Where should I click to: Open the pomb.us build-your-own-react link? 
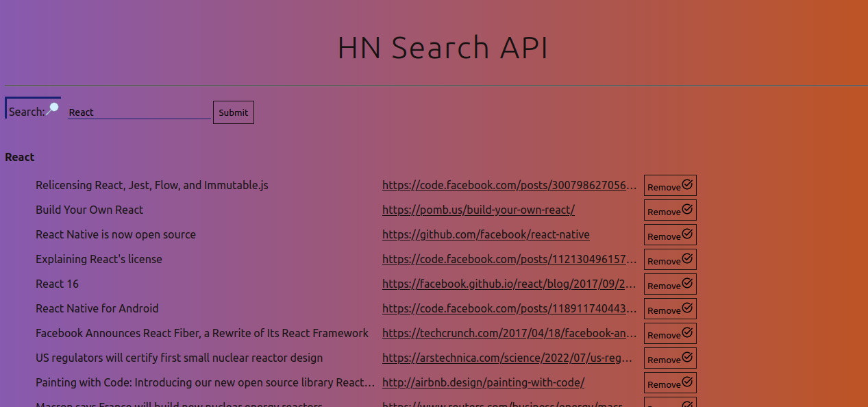478,210
